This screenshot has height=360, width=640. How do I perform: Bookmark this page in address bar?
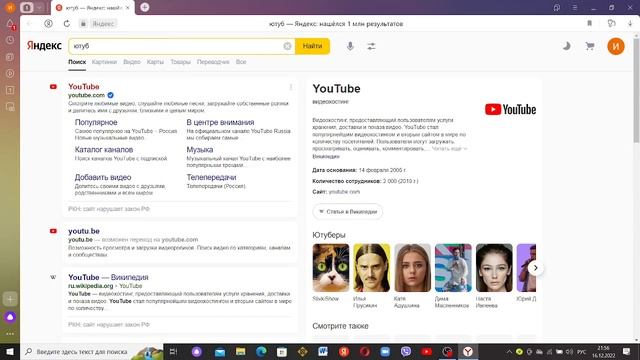(x=589, y=24)
